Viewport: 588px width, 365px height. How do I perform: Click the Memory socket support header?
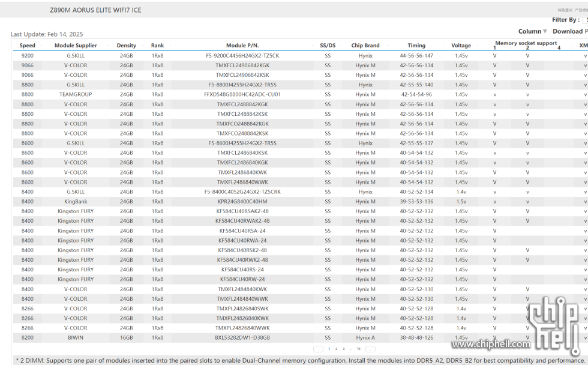coord(526,43)
